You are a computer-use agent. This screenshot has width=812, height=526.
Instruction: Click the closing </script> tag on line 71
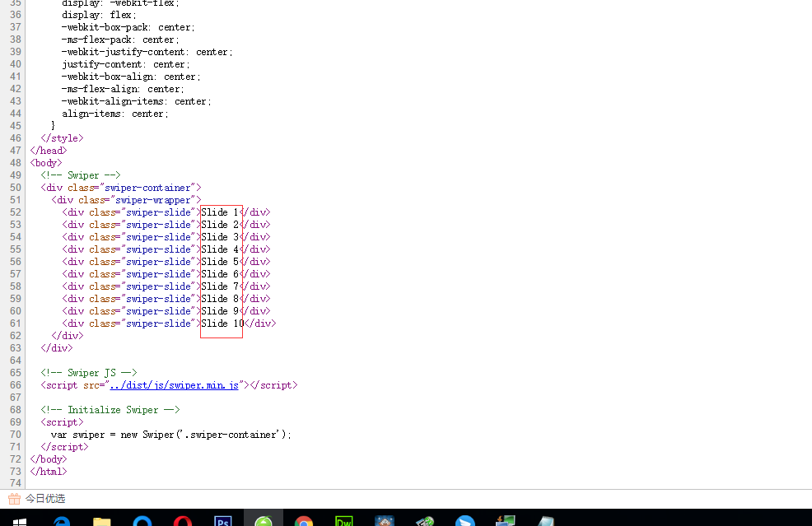pyautogui.click(x=65, y=447)
